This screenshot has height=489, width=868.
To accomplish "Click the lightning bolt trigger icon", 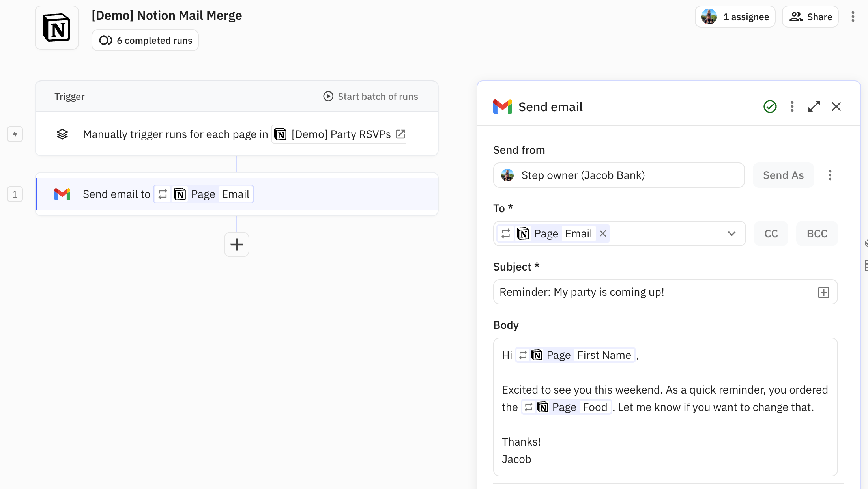I will point(15,134).
